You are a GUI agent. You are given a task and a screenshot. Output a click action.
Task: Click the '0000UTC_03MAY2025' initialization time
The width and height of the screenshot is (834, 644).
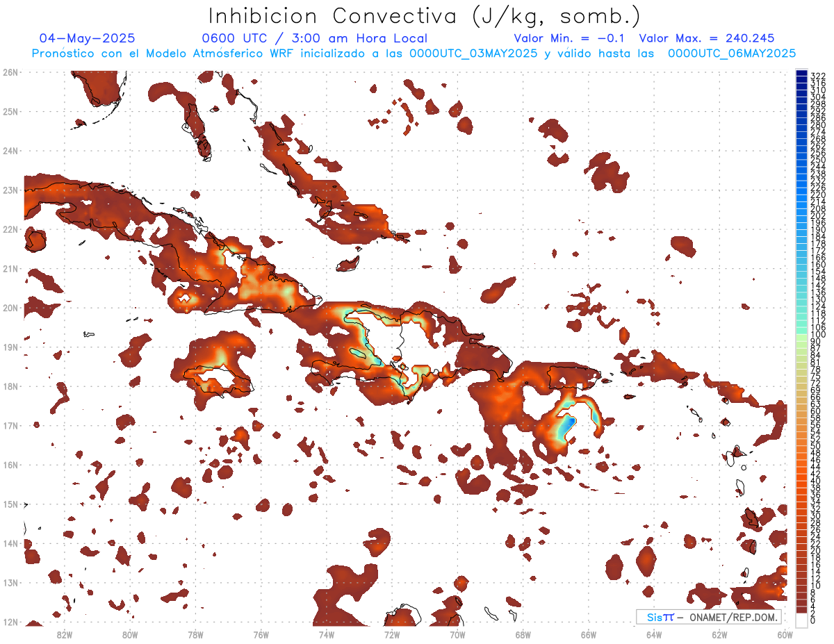[473, 53]
